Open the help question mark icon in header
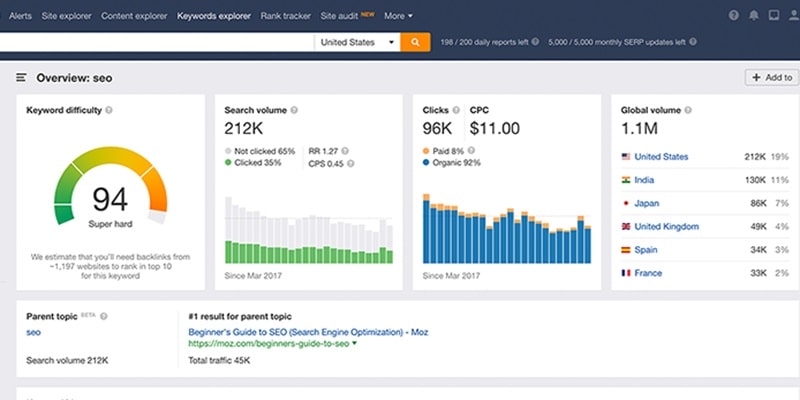The image size is (800, 400). 734,15
